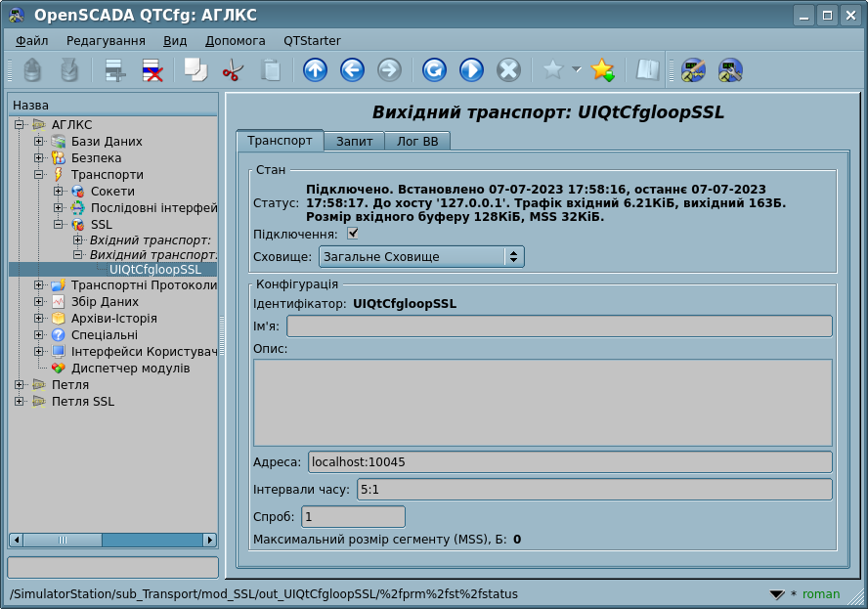Click the tree scrollbar left arrow
The height and width of the screenshot is (609, 868).
click(x=16, y=540)
